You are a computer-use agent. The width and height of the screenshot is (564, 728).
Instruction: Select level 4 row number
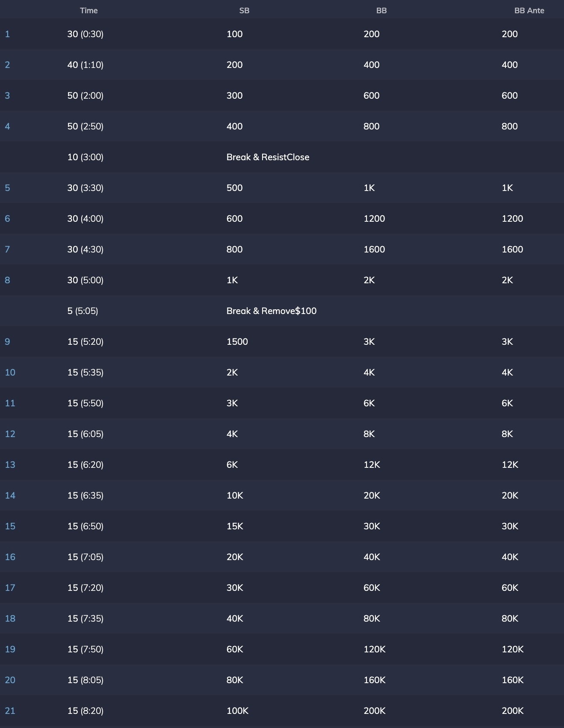(7, 126)
